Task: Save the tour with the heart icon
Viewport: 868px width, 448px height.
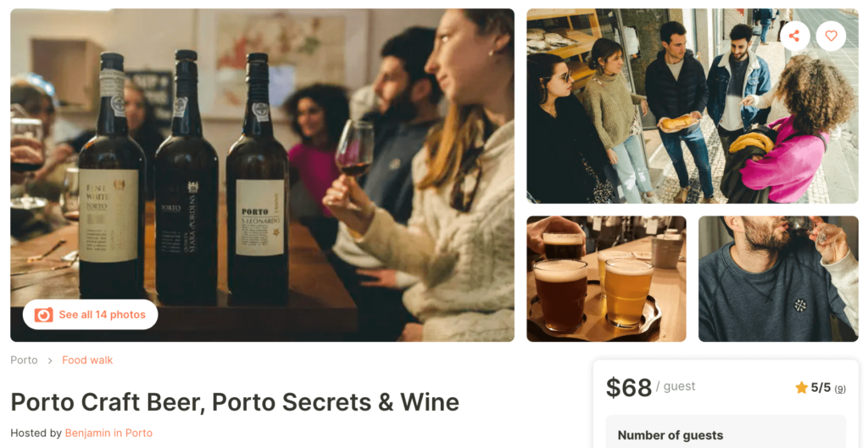Action: click(x=831, y=36)
